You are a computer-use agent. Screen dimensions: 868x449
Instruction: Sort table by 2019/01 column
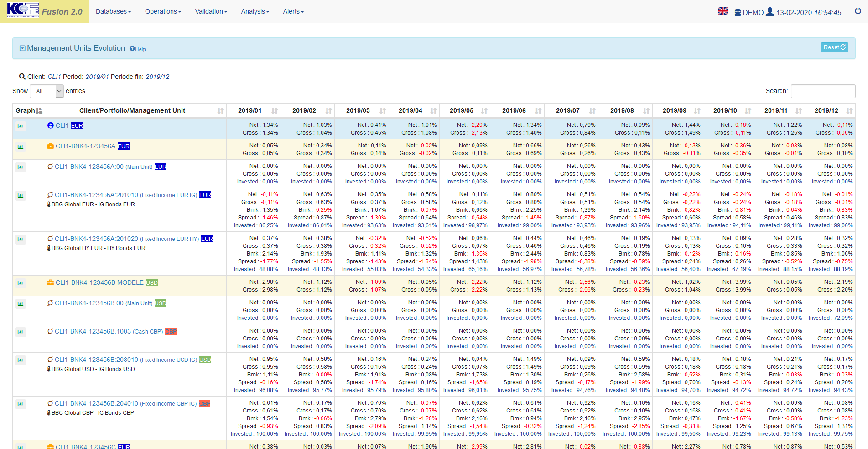(253, 111)
